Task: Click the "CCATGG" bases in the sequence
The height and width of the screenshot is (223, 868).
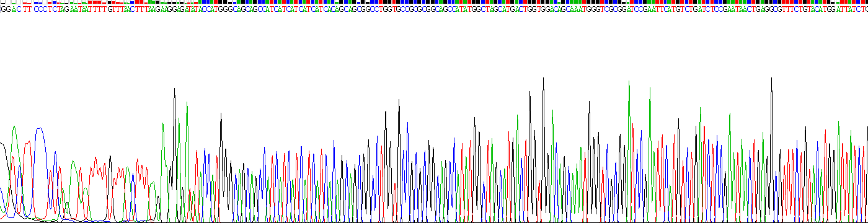Action: point(215,10)
